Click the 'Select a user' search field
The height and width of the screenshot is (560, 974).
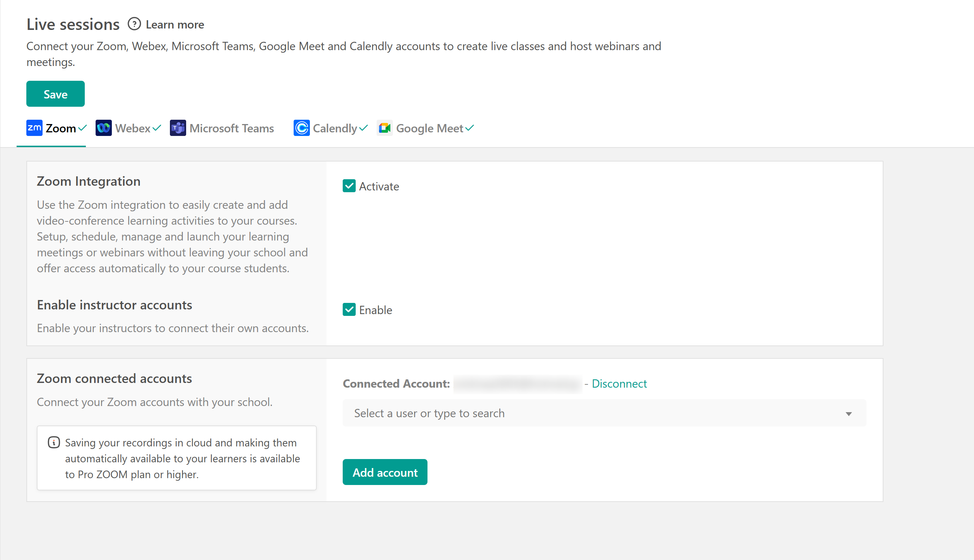577,414
